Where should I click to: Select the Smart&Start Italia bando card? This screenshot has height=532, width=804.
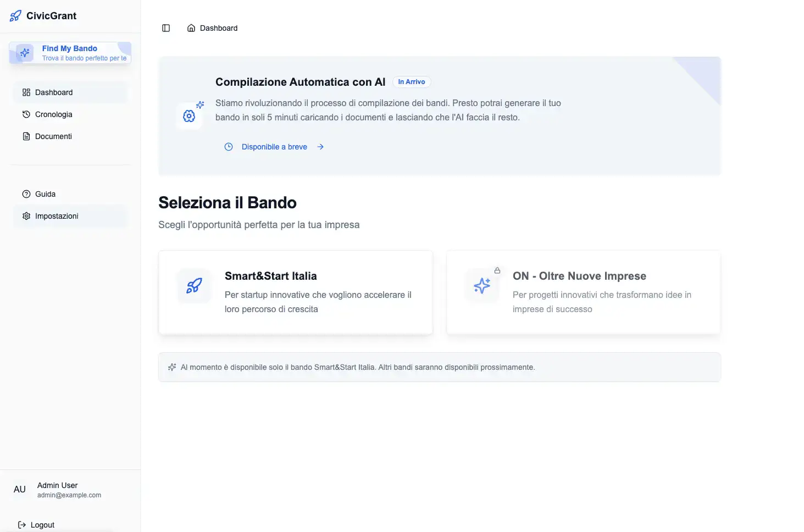[296, 292]
